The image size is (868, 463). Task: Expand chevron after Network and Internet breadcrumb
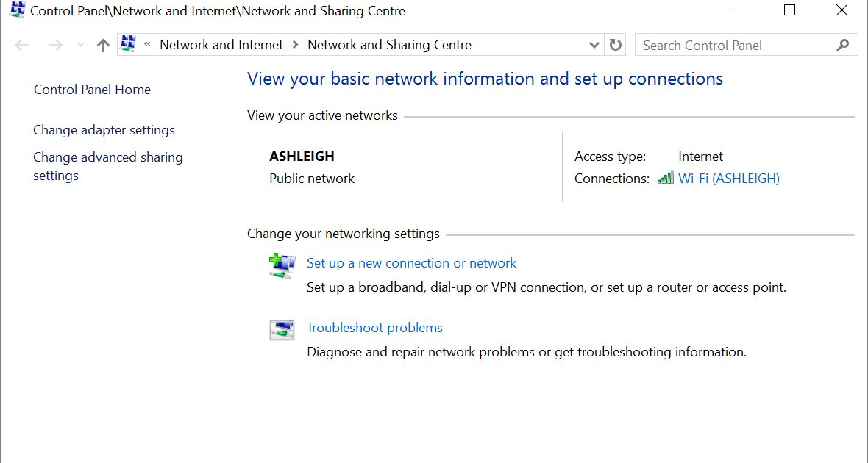296,45
